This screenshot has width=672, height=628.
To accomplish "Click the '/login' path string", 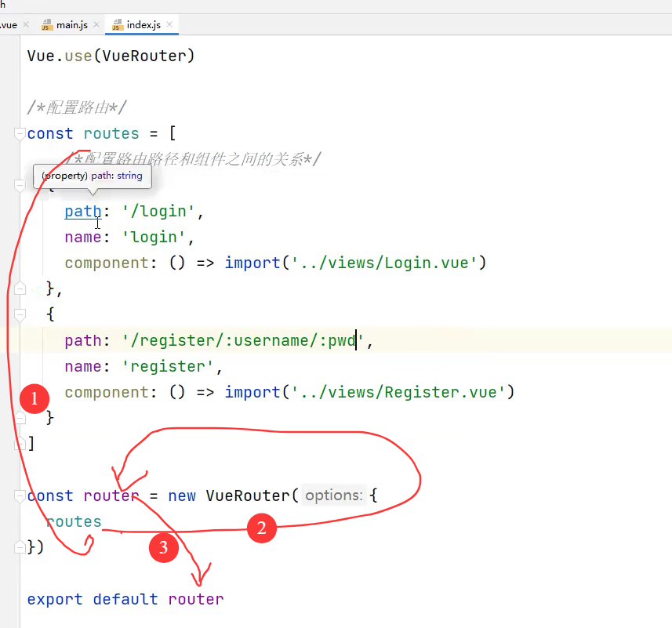I will click(158, 211).
